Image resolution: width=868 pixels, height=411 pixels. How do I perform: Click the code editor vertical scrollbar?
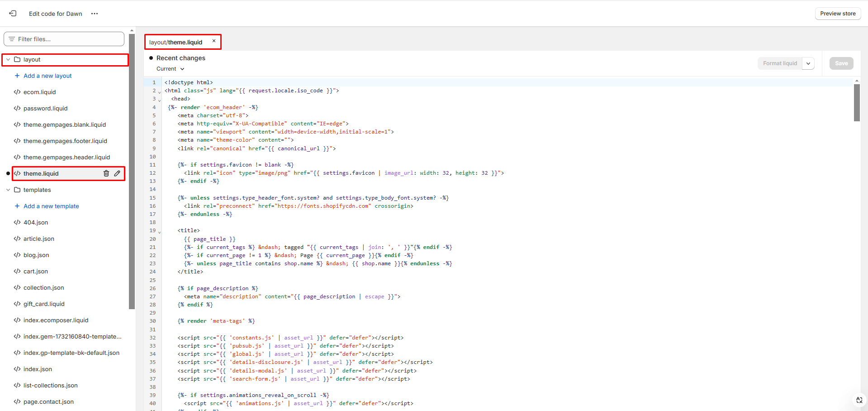(857, 103)
